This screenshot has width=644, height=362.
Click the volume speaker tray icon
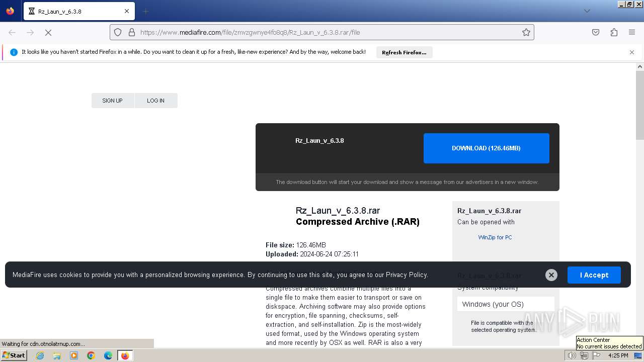(572, 355)
